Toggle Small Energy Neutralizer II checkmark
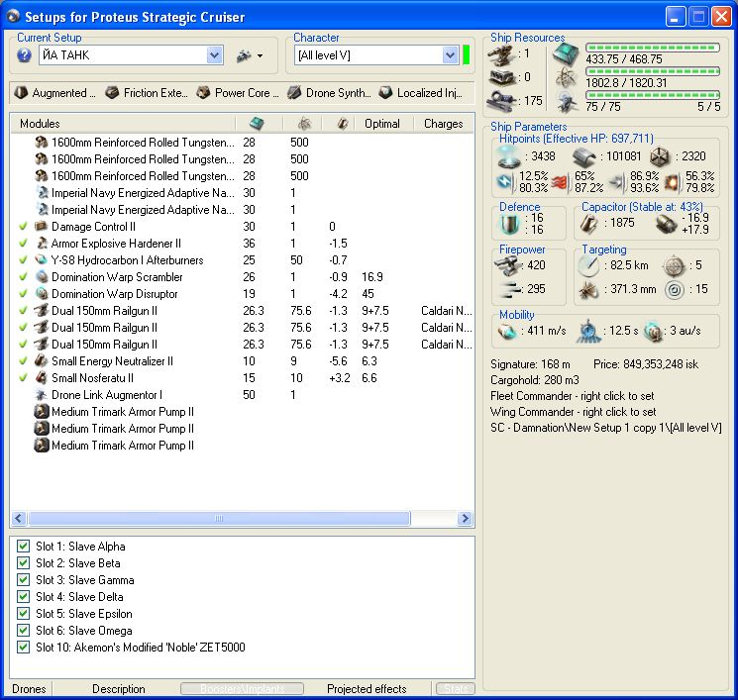738x700 pixels. 23,361
